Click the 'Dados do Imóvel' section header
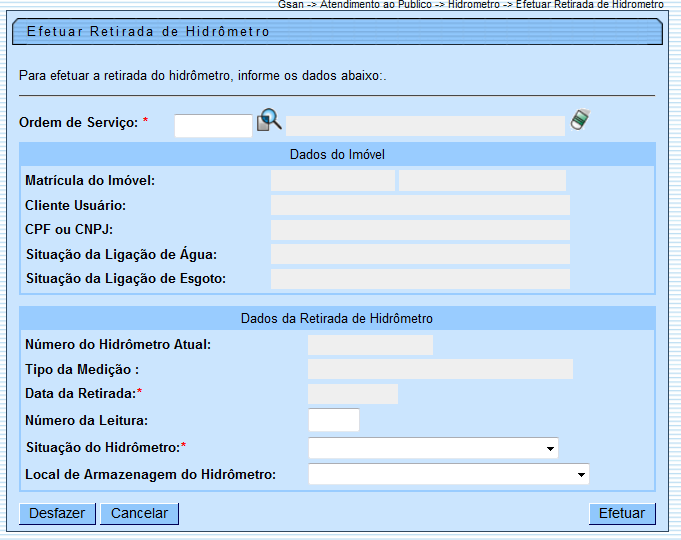This screenshot has height=540, width=681. [337, 154]
